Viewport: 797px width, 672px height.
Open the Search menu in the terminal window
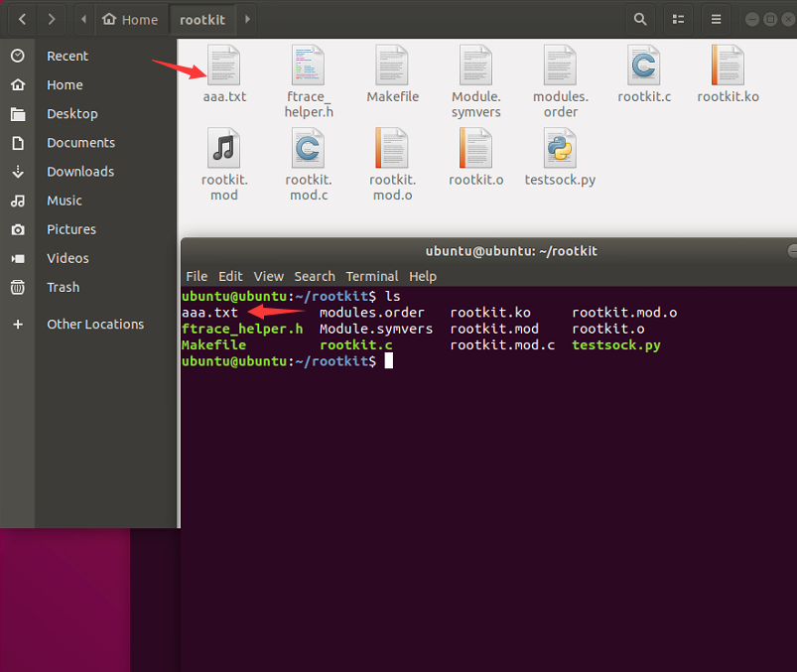314,276
